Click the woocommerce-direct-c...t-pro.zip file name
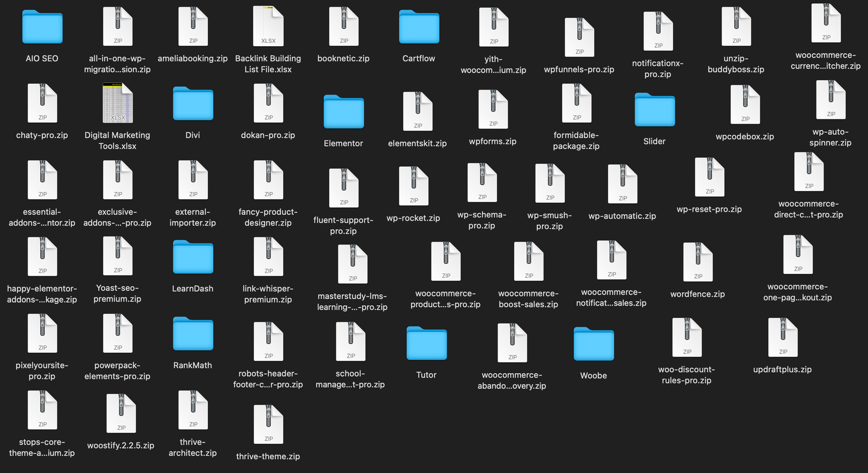 [808, 209]
